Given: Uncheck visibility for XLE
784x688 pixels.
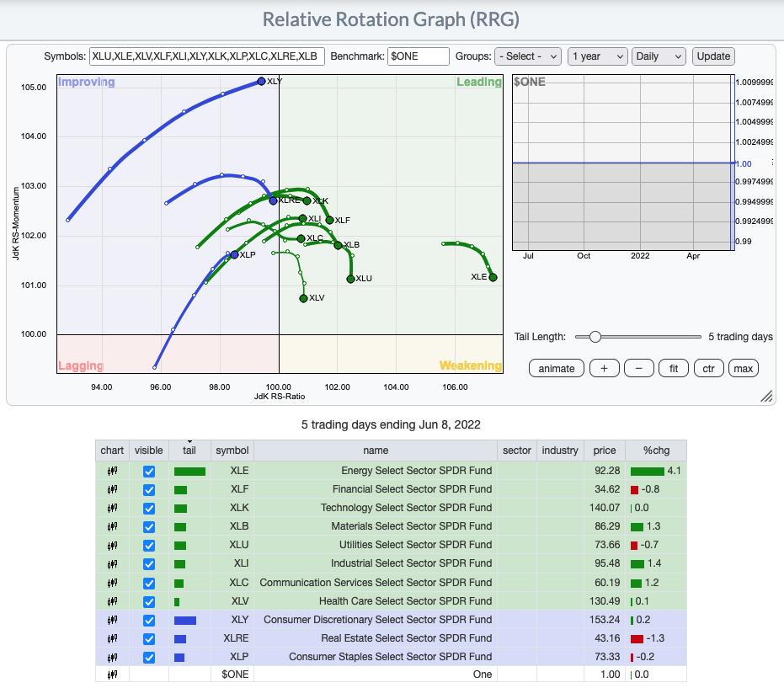Looking at the screenshot, I should coord(149,471).
